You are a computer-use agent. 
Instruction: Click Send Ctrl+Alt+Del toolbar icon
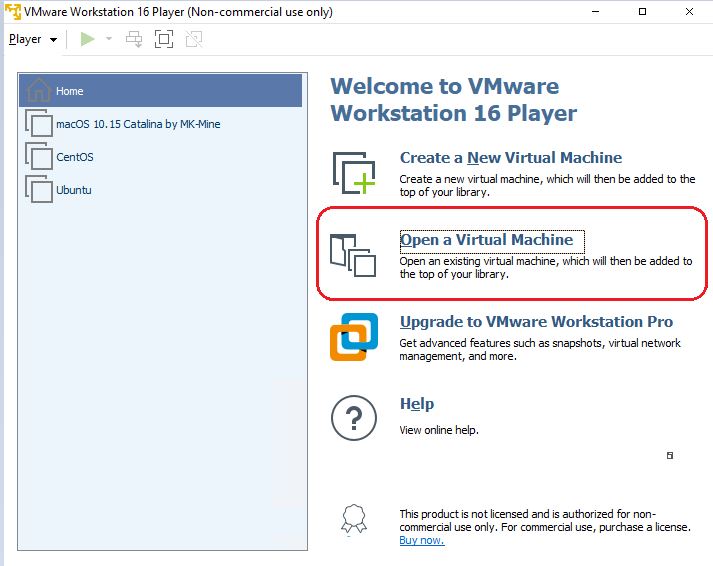[x=134, y=39]
